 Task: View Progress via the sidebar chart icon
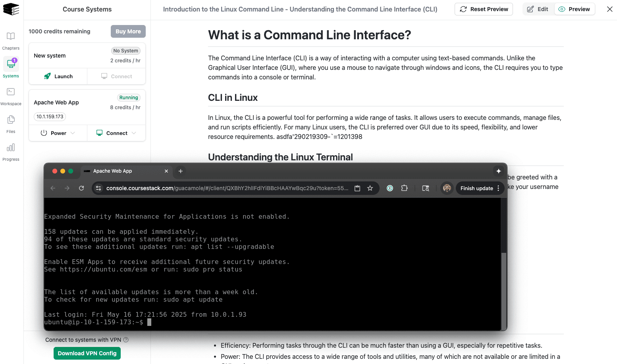(11, 150)
